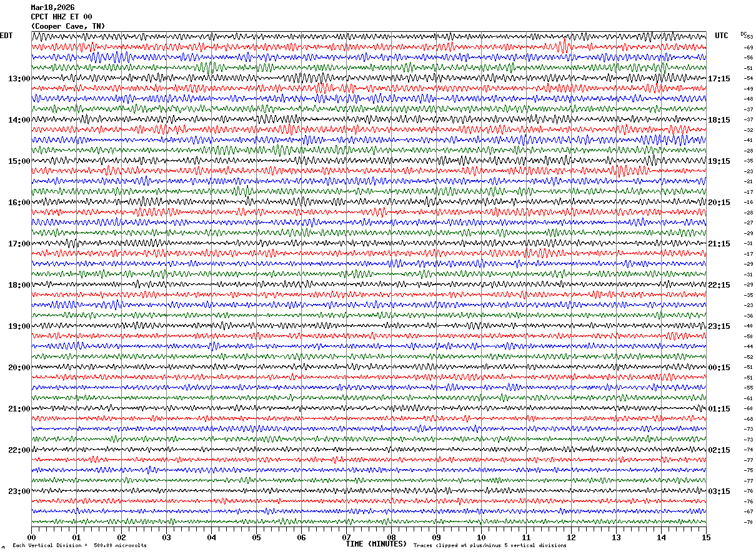Click the DC offset value -49

(x=748, y=89)
